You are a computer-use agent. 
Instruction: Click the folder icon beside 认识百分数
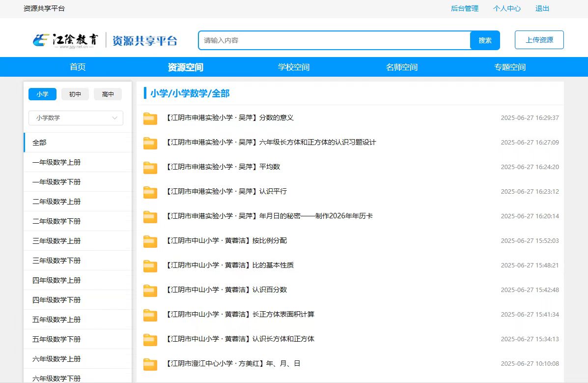point(150,291)
